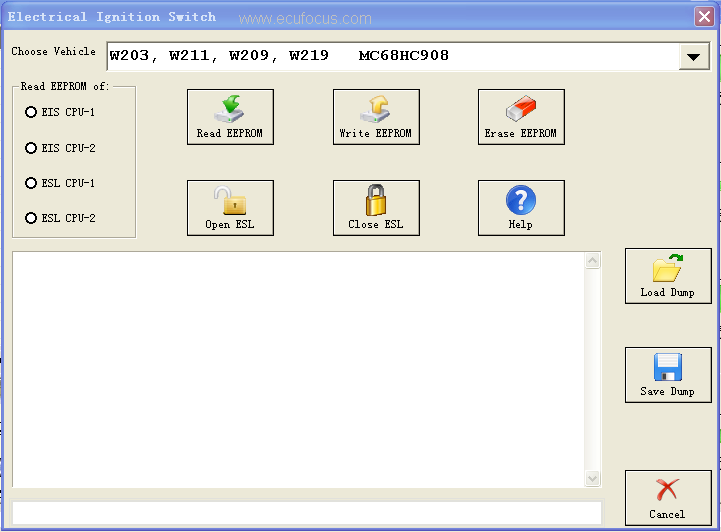Load Dump with the folder button
The width and height of the screenshot is (721, 532).
[668, 276]
